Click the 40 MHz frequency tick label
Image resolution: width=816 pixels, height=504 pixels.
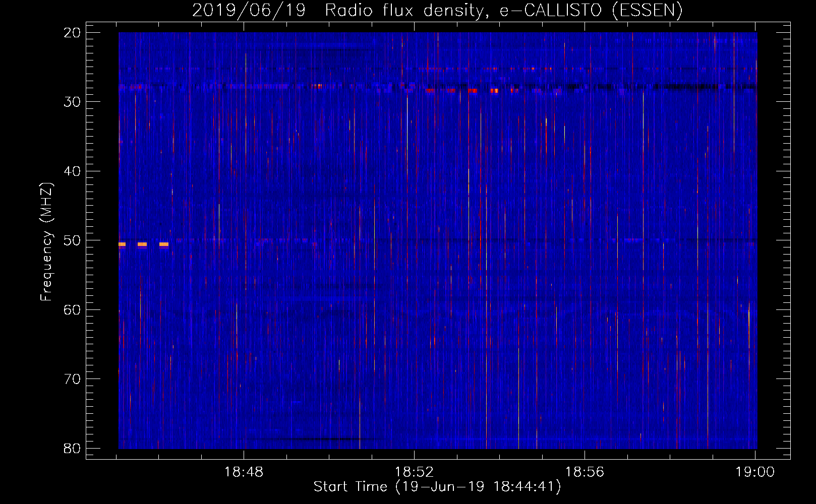(72, 171)
